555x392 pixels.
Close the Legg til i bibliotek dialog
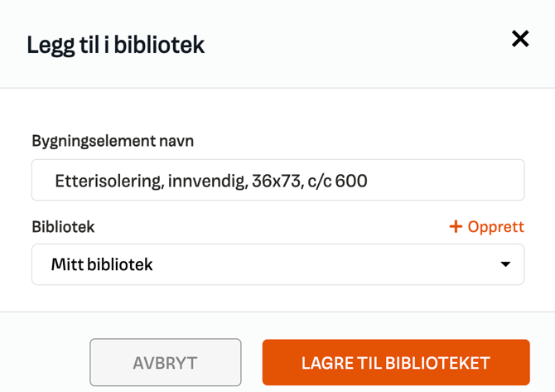click(520, 39)
